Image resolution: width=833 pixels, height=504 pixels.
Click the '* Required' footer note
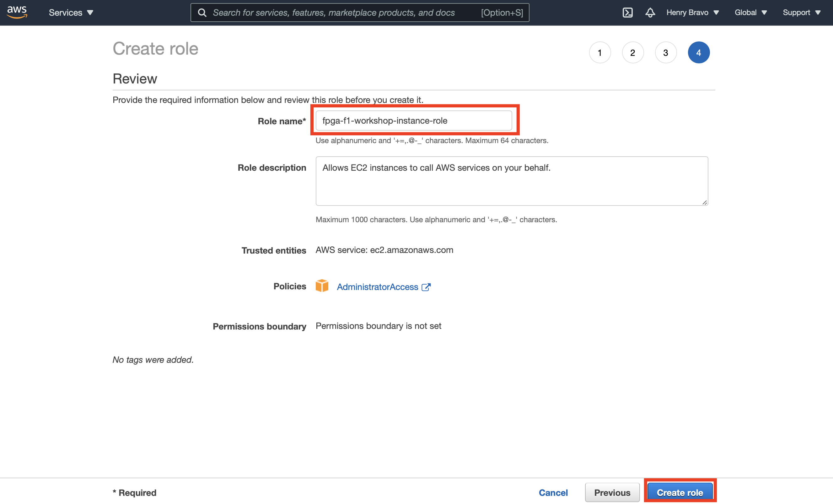134,492
